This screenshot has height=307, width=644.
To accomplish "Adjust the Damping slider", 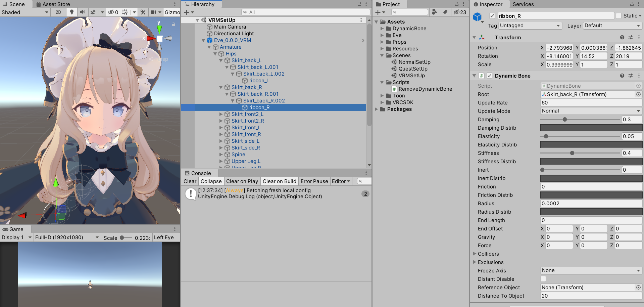I will click(x=580, y=120).
